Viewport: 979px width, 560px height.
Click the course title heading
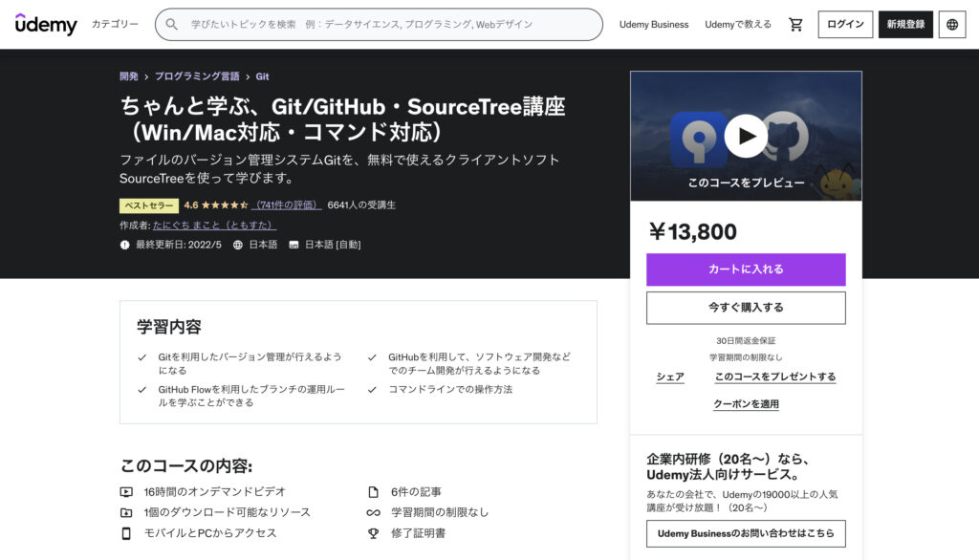[x=343, y=119]
